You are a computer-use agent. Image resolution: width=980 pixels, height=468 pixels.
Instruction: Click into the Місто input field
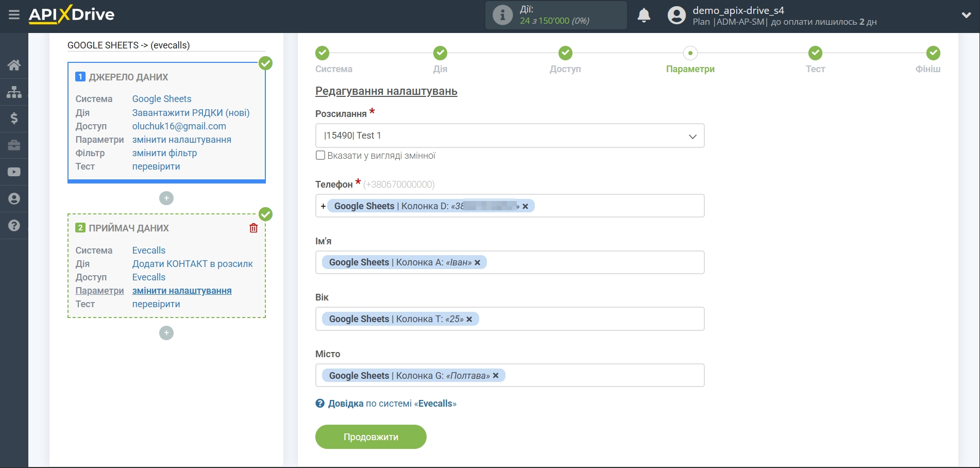click(x=510, y=376)
